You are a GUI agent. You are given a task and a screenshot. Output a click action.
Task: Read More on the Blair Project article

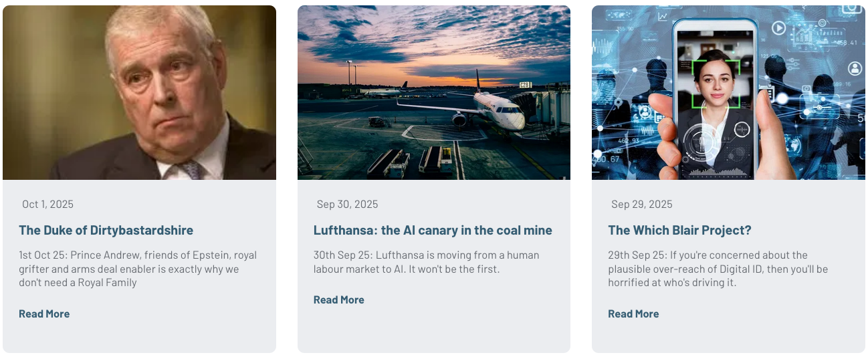click(x=633, y=314)
